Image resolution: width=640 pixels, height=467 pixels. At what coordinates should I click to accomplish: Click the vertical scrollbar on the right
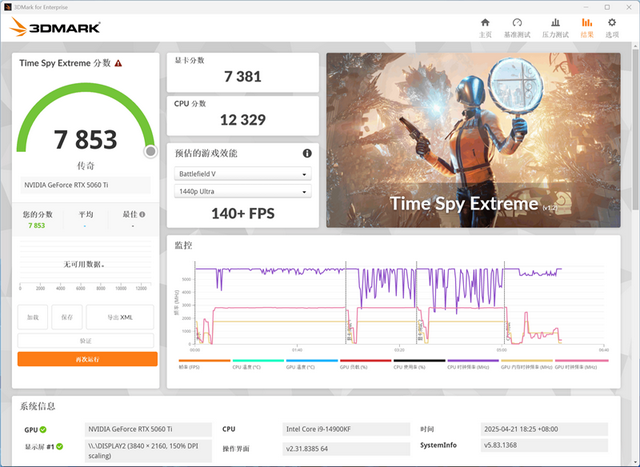pyautogui.click(x=636, y=131)
